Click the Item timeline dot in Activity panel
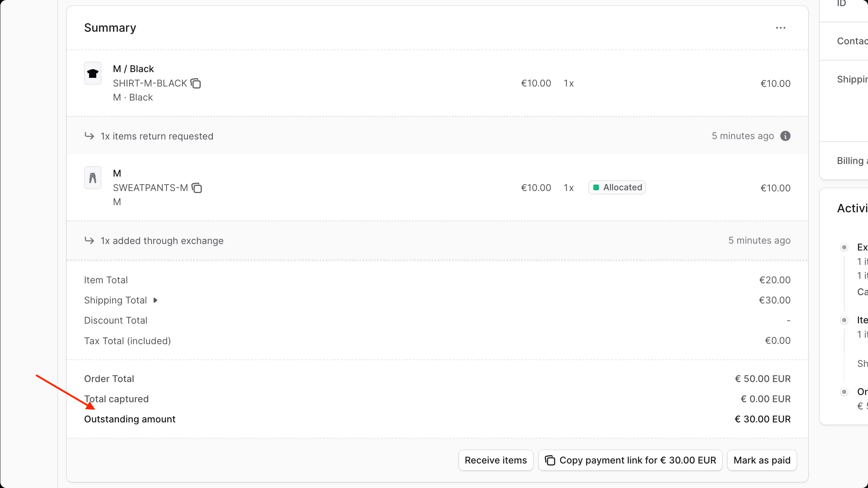The width and height of the screenshot is (868, 488). (x=845, y=320)
